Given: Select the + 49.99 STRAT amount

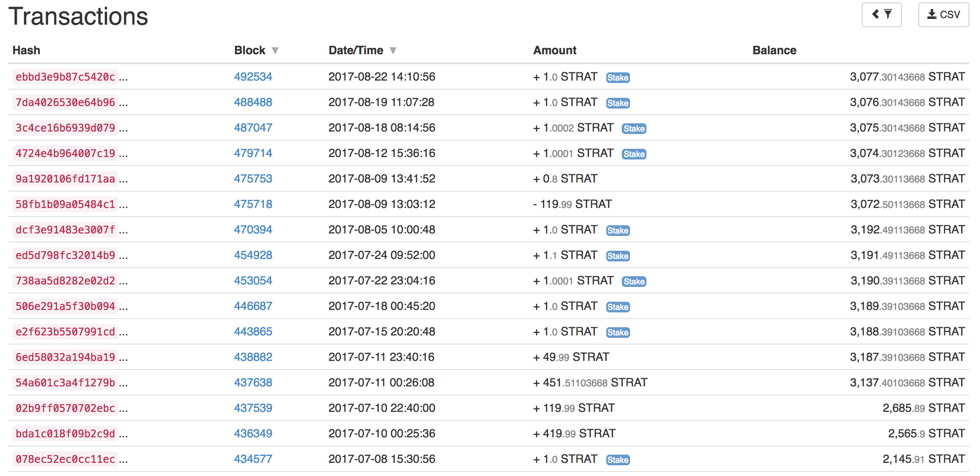Looking at the screenshot, I should click(571, 357).
